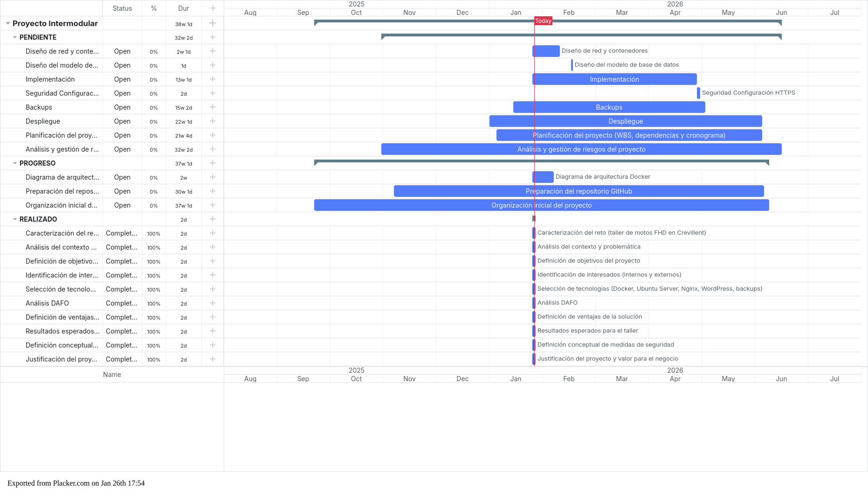This screenshot has width=868, height=495.
Task: Click the Exported from Placker.com text
Action: coord(77,483)
